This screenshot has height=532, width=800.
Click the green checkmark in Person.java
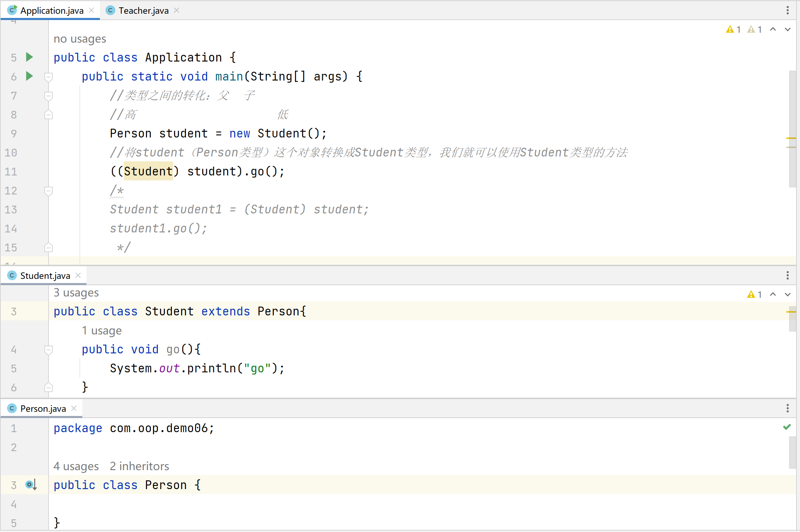787,427
